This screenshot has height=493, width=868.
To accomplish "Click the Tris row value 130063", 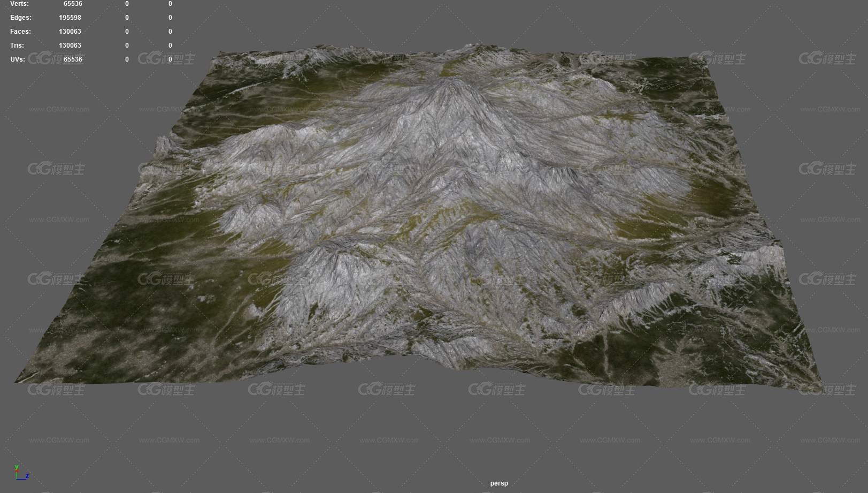I will pyautogui.click(x=70, y=45).
